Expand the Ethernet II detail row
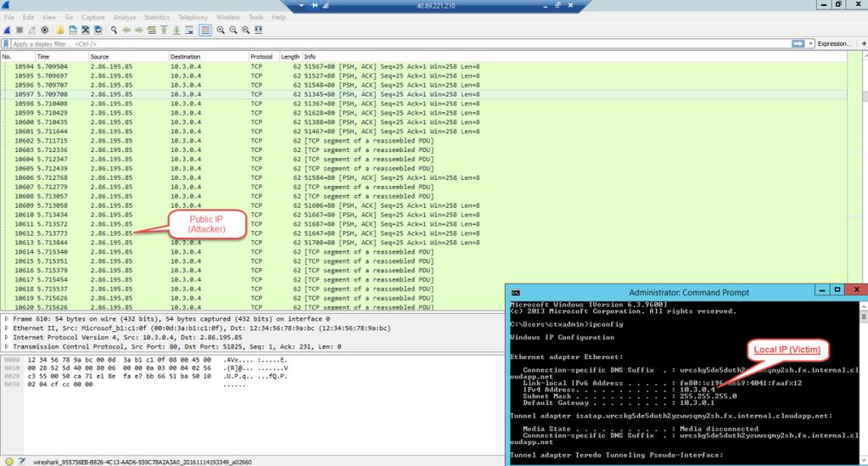This screenshot has width=868, height=466. (x=7, y=328)
